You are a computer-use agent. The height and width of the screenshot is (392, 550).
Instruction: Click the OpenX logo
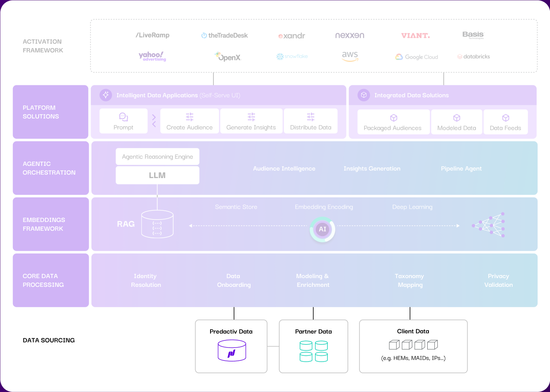228,57
